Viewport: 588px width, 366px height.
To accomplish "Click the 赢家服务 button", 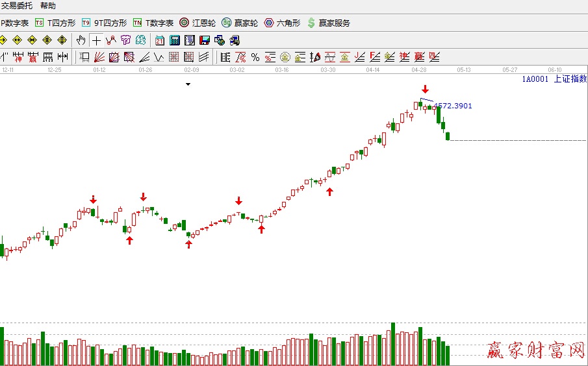I will click(x=329, y=23).
